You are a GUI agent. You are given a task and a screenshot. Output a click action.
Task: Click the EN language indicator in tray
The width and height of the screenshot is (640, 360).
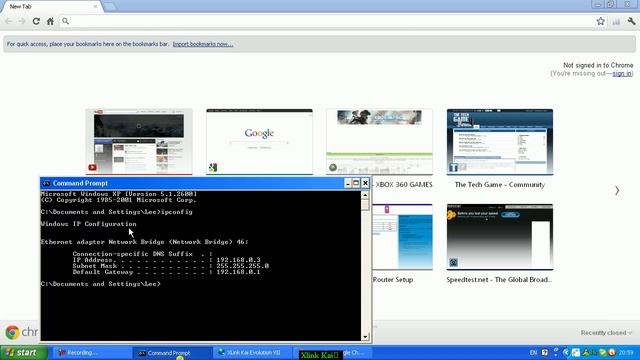pos(533,353)
